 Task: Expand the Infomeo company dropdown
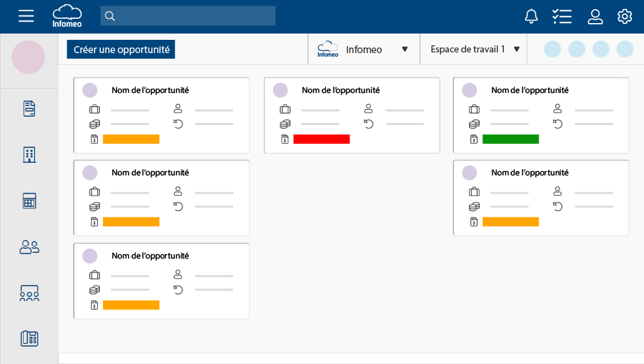[404, 50]
